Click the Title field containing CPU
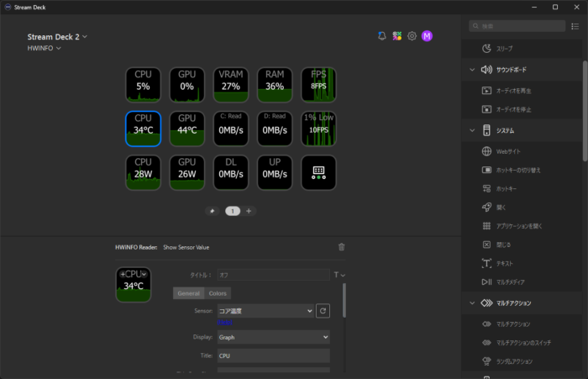The image size is (588, 379). (x=274, y=355)
